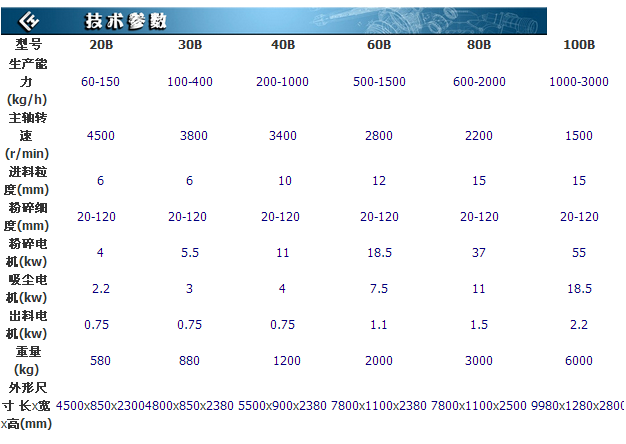The width and height of the screenshot is (626, 444).
Task: Select the 60B model column header
Action: 379,45
